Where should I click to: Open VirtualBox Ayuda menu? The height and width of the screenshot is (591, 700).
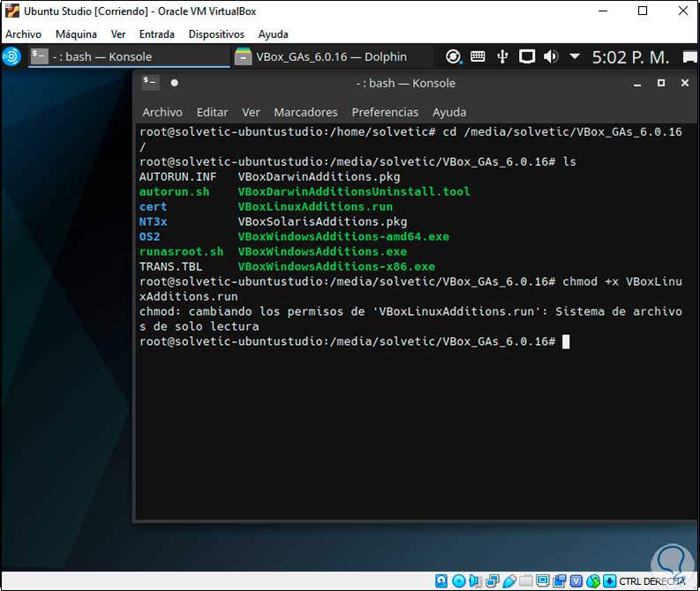[274, 34]
